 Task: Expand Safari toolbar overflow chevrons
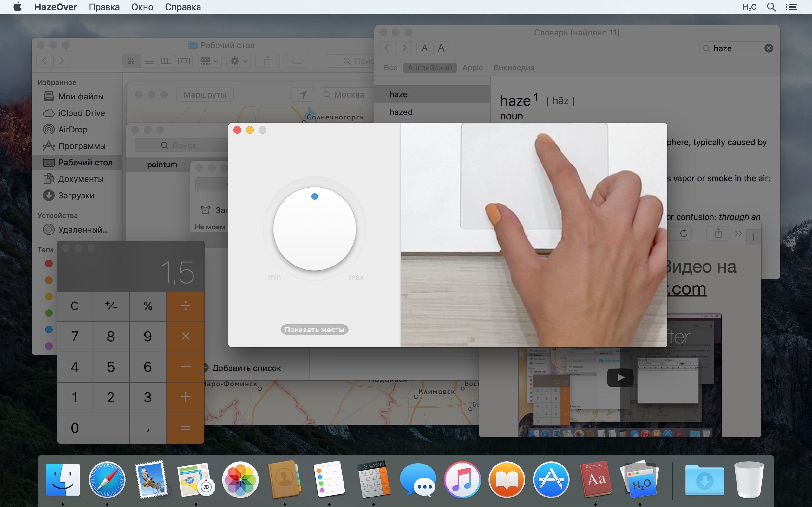(x=738, y=234)
